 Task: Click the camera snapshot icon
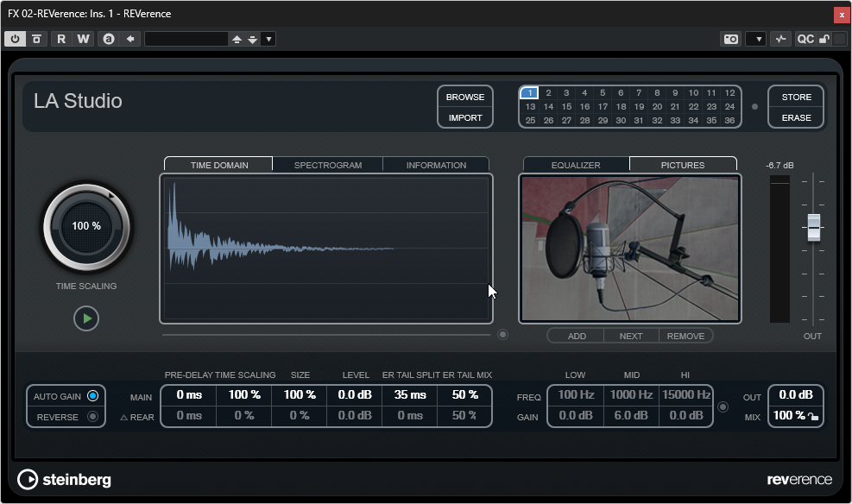(731, 39)
